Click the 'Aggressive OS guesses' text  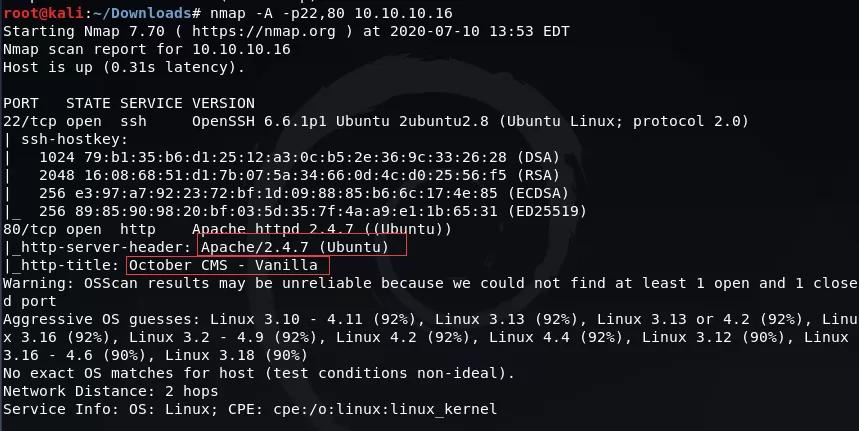coord(98,319)
